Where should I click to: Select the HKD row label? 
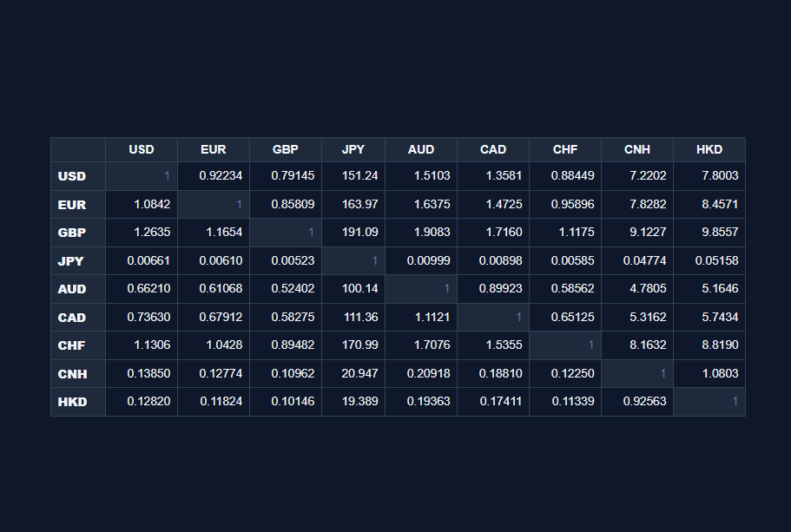click(78, 402)
